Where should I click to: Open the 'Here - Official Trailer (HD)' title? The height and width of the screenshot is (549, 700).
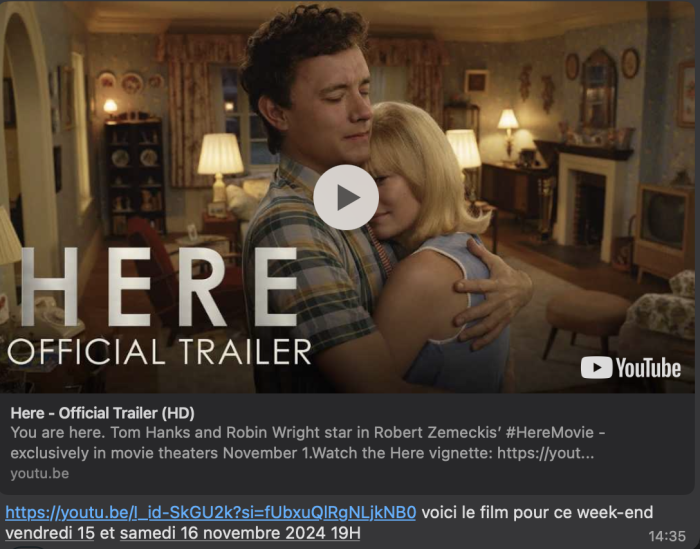pos(103,413)
